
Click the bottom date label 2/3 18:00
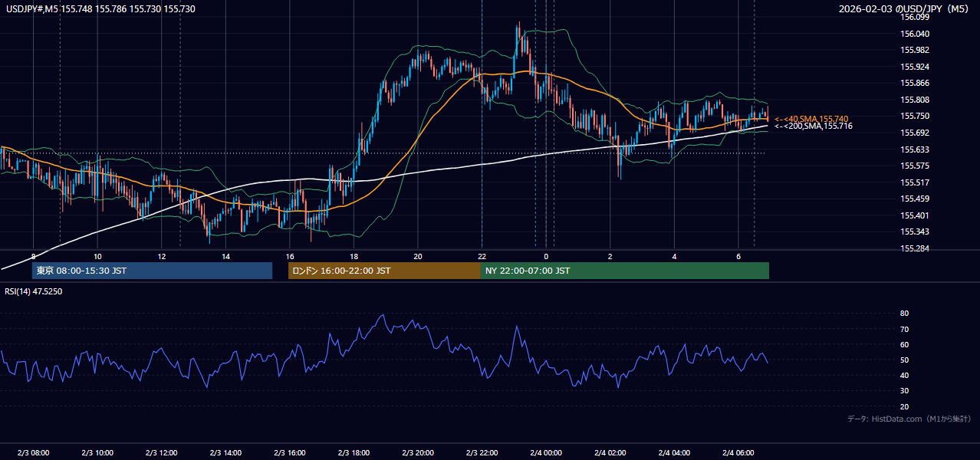click(354, 452)
